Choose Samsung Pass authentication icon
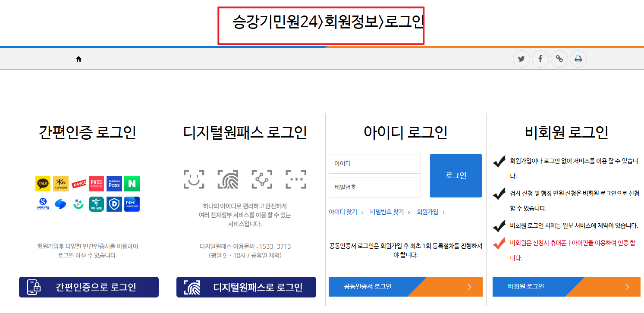644x313 pixels. [114, 184]
